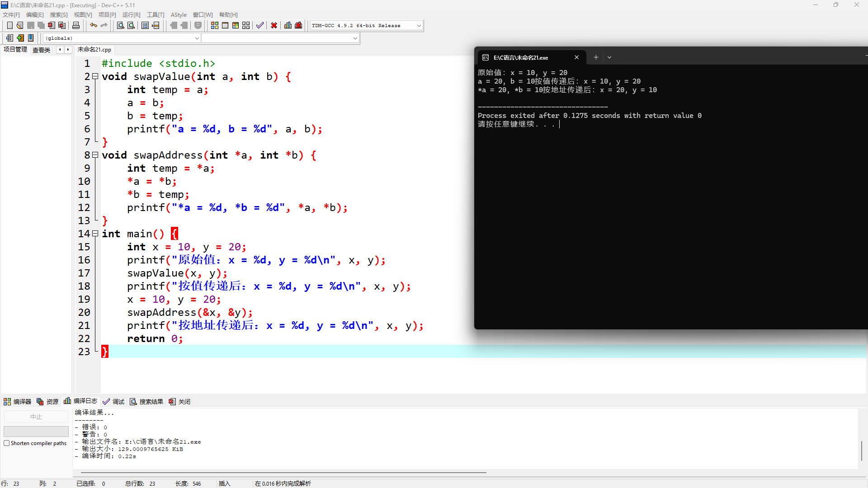Click the Undo arrow icon
This screenshot has height=488, width=868.
point(93,25)
